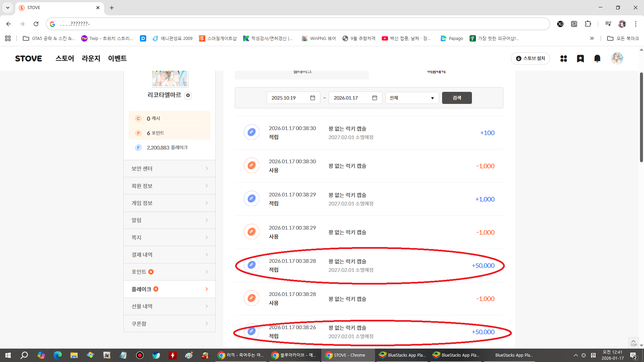
Task: Click the bookmark star icon in header
Action: (x=580, y=59)
